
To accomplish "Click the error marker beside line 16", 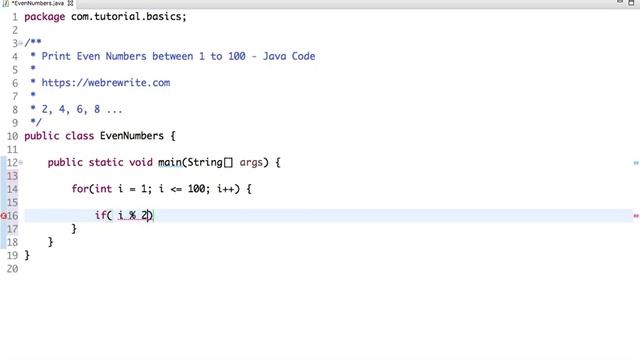I will point(4,216).
